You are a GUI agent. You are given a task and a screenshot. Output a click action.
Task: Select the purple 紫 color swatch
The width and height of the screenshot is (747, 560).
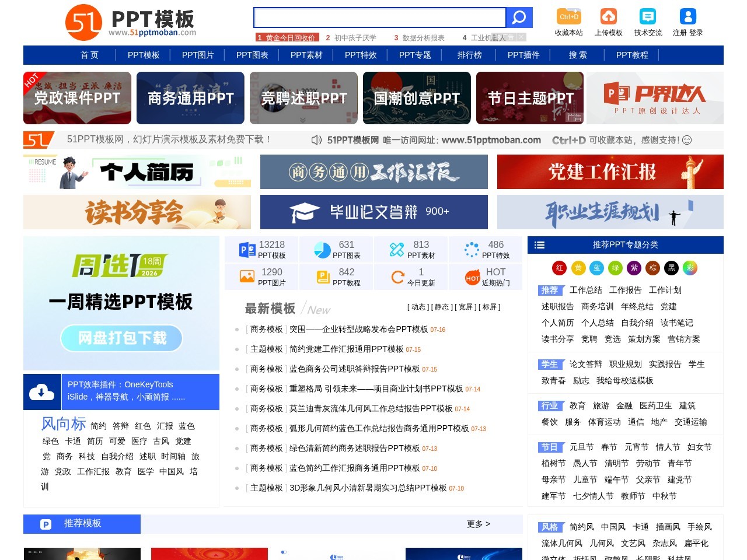coord(634,268)
